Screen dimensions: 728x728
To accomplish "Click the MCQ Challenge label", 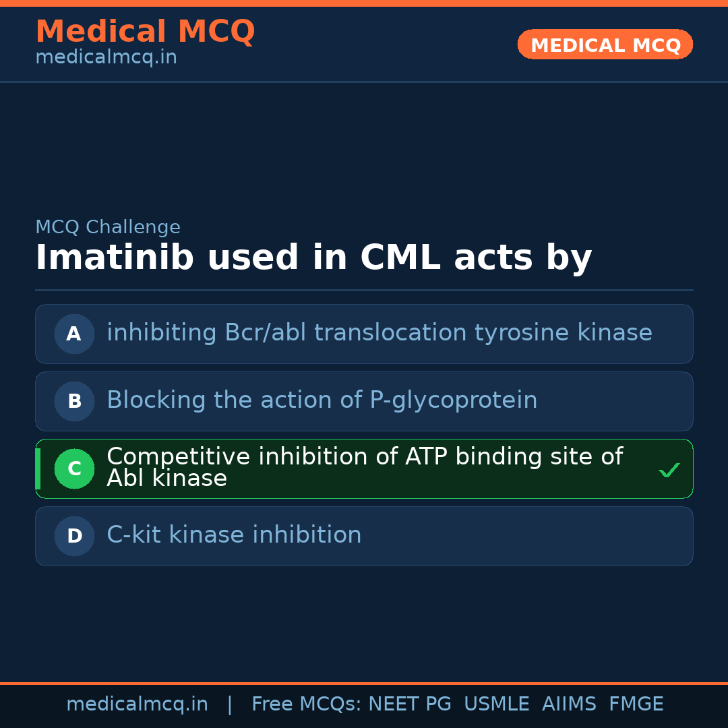I will click(x=108, y=227).
